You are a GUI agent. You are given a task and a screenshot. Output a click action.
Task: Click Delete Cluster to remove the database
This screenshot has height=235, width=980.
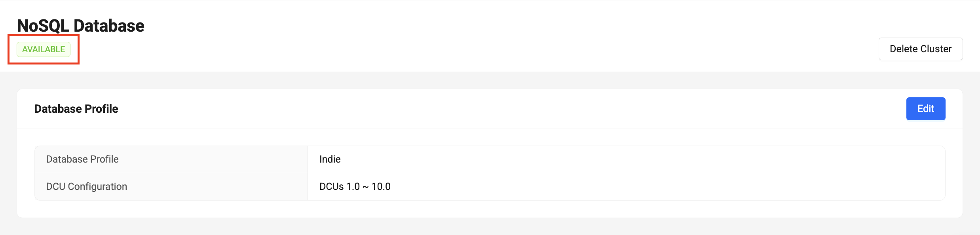[x=920, y=49]
